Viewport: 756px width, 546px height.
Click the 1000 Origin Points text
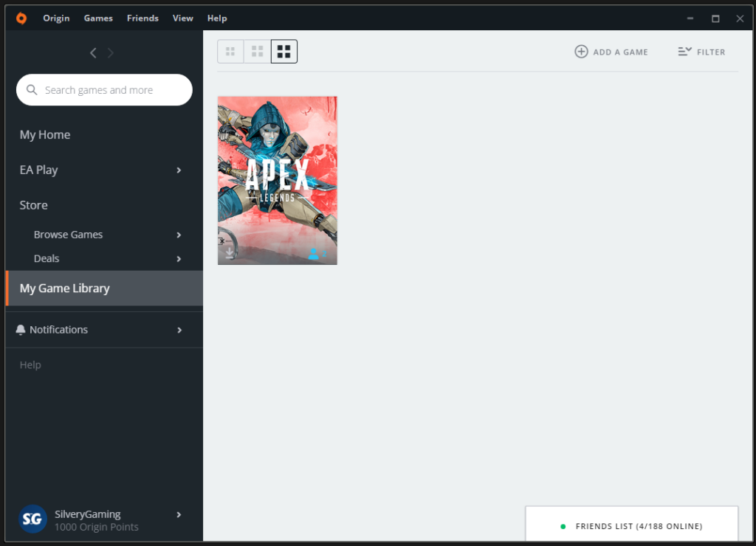coord(97,528)
